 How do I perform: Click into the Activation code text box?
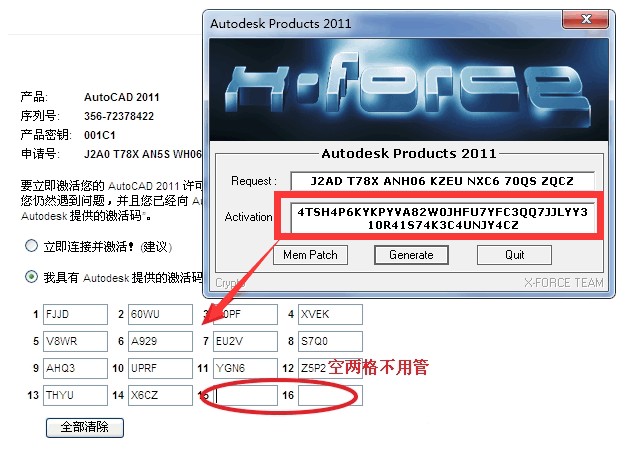[442, 218]
